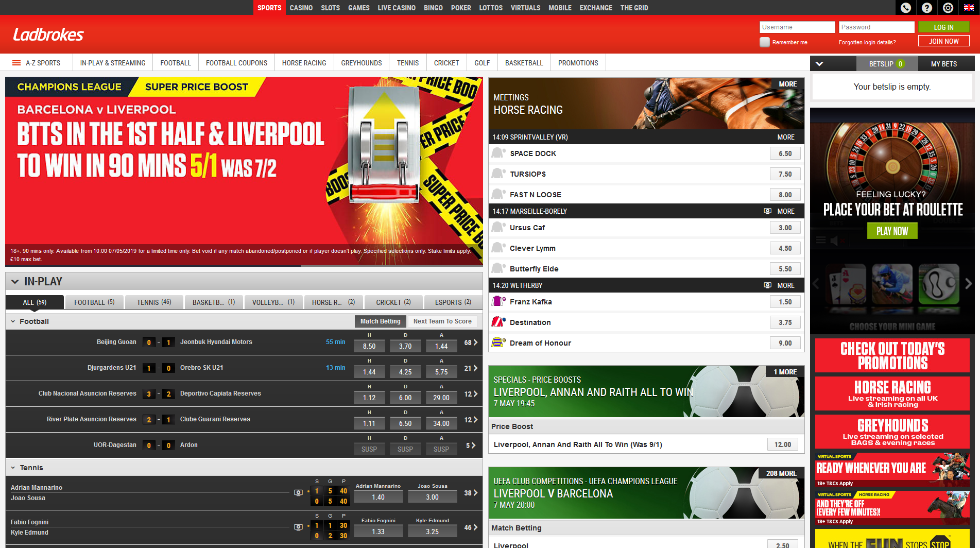Select the Football (5) in-play tab
Image resolution: width=980 pixels, height=548 pixels.
tap(94, 302)
